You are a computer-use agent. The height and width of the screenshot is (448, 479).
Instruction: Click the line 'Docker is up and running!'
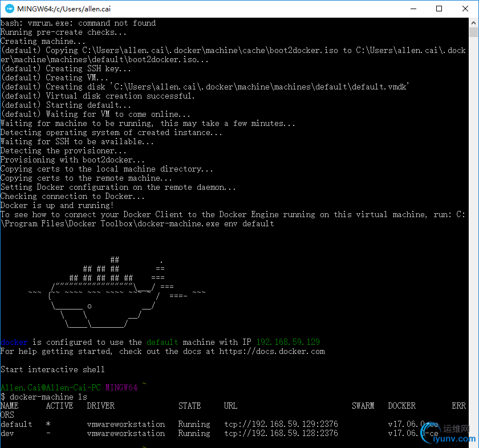[57, 206]
